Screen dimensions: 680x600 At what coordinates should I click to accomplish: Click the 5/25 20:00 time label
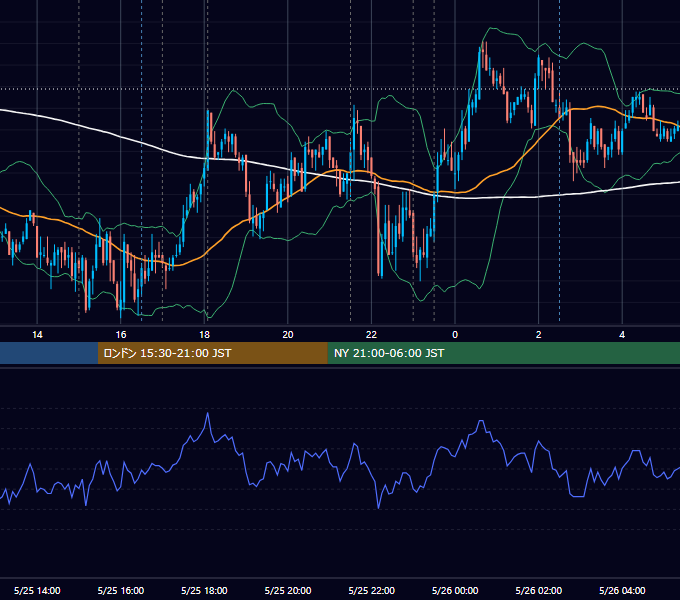point(288,590)
